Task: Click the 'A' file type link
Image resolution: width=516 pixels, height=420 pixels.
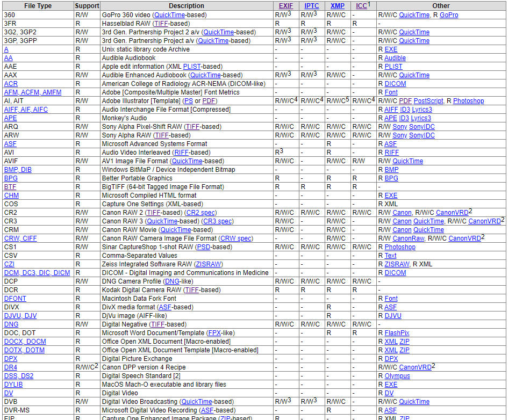Action: coord(6,49)
